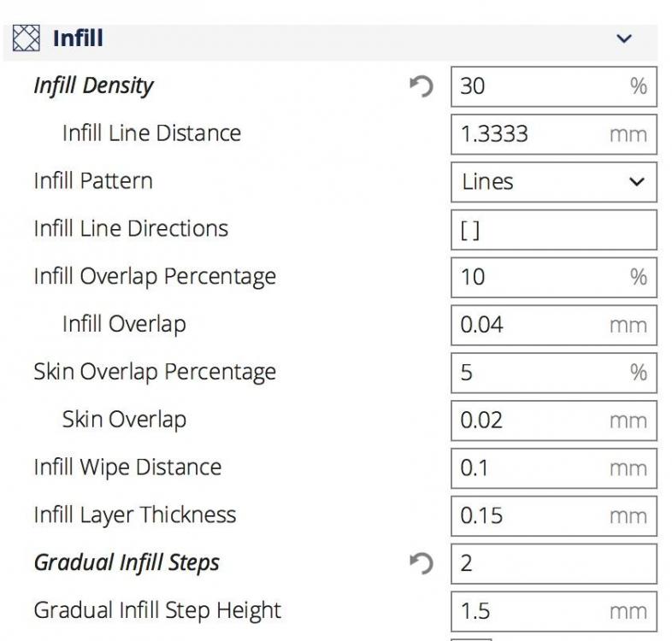The height and width of the screenshot is (641, 672).
Task: Click the Infill Line Directions field
Action: point(553,230)
